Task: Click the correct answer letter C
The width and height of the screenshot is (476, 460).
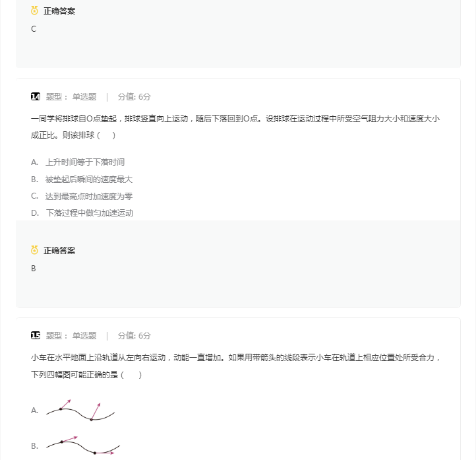Action: coord(34,29)
